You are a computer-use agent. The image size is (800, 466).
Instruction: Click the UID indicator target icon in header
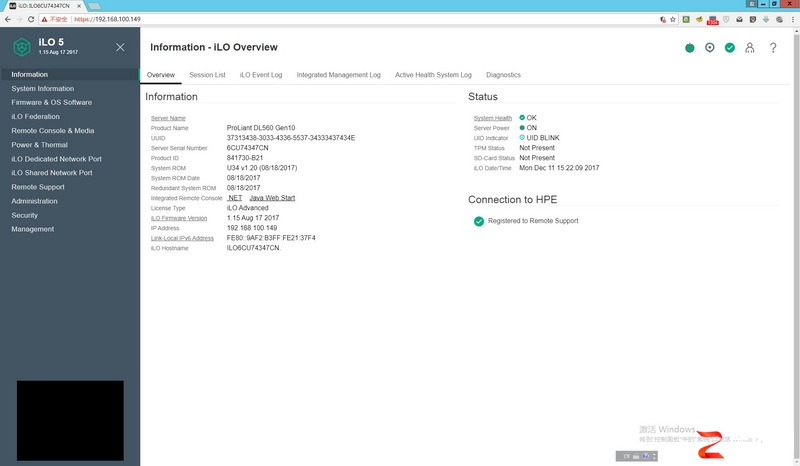[x=709, y=47]
